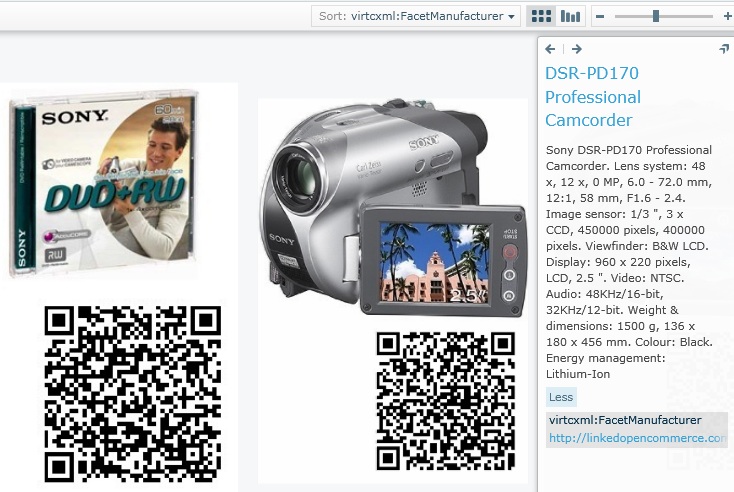Viewport: 734px width, 492px height.
Task: Click the QR code under the camcorder
Action: pyautogui.click(x=445, y=400)
